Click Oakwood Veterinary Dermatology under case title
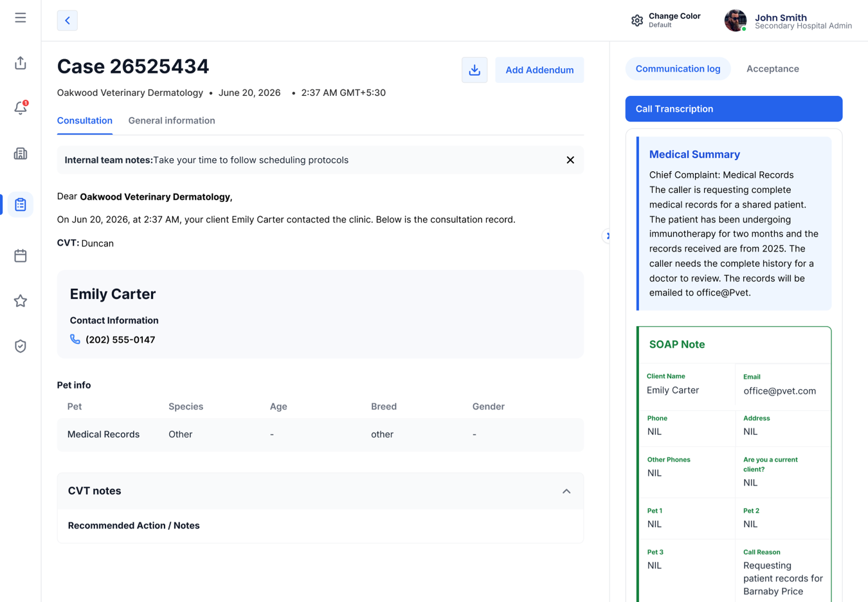 (130, 93)
